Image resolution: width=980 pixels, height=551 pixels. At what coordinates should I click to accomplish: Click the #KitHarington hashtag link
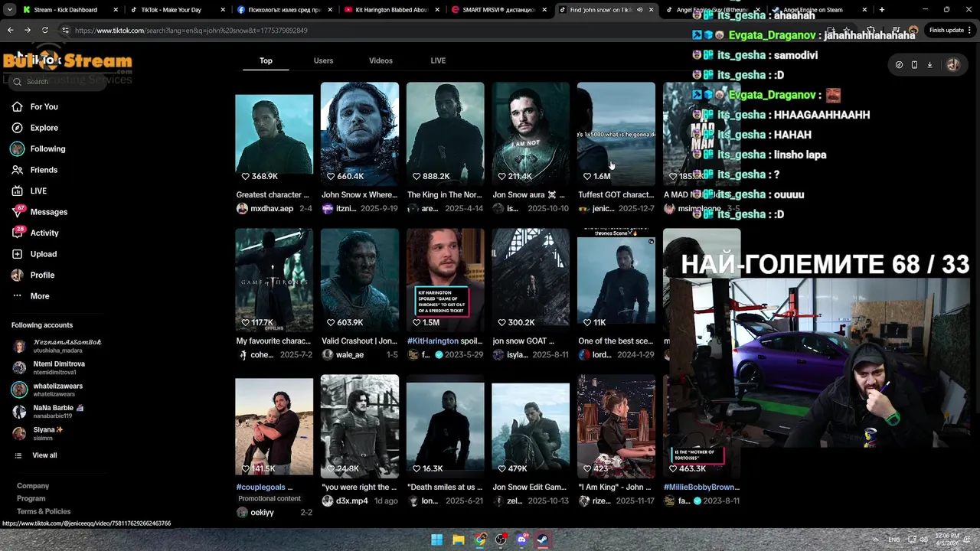tap(433, 341)
